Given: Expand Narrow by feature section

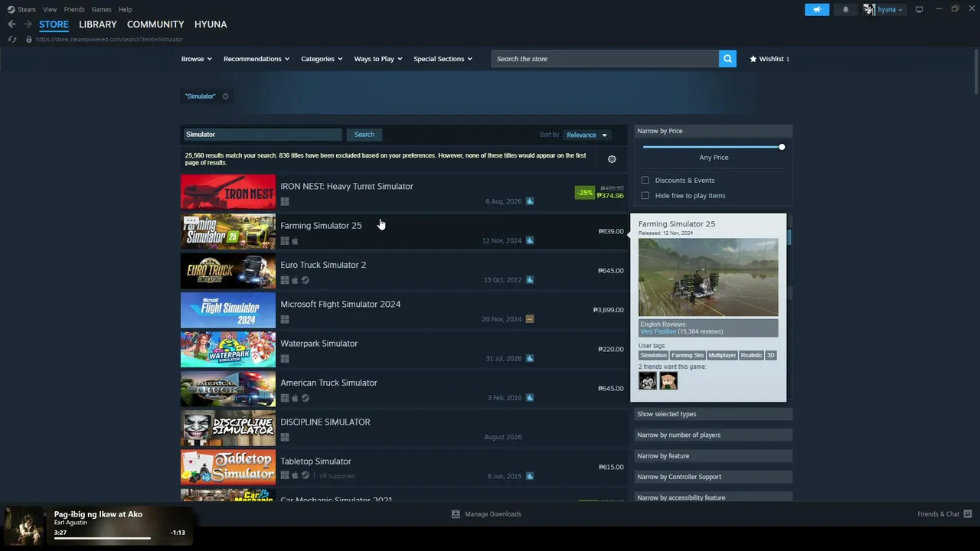Looking at the screenshot, I should [714, 456].
